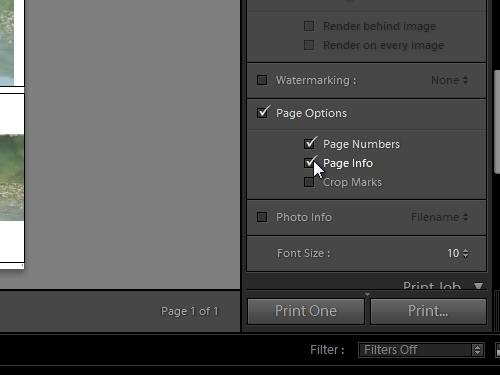Uncheck the Page Info option
Screen dimensions: 500x375
(x=309, y=163)
